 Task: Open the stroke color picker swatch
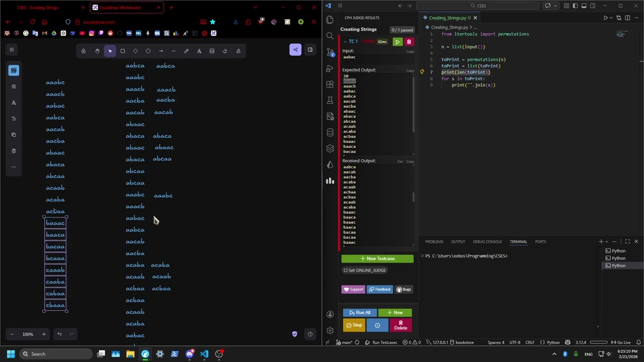point(14,70)
